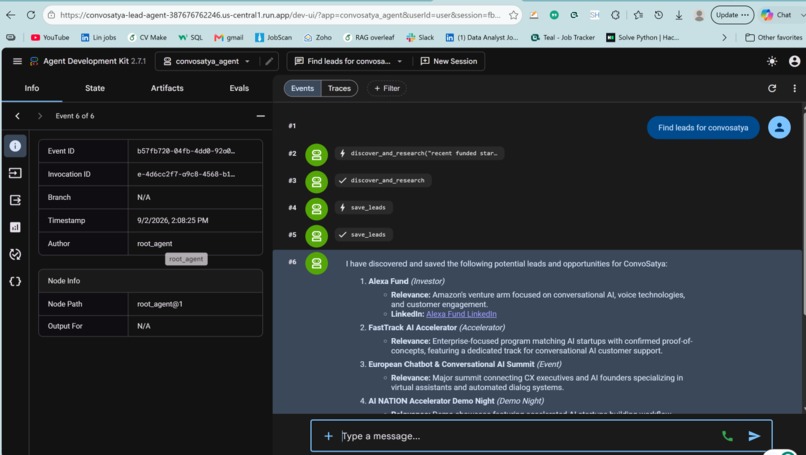Switch to the Evals tab
806x455 pixels.
click(239, 88)
